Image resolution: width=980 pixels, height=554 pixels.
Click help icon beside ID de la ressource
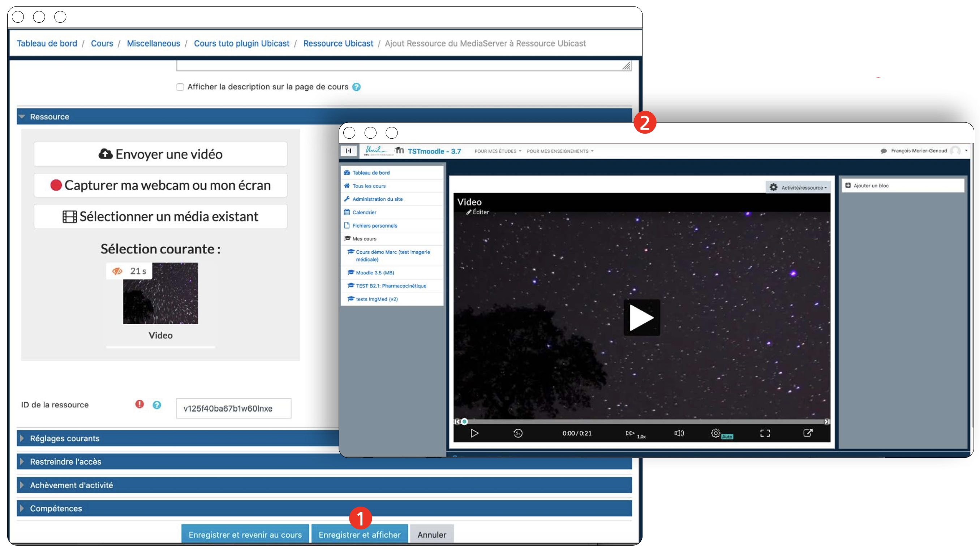coord(156,405)
